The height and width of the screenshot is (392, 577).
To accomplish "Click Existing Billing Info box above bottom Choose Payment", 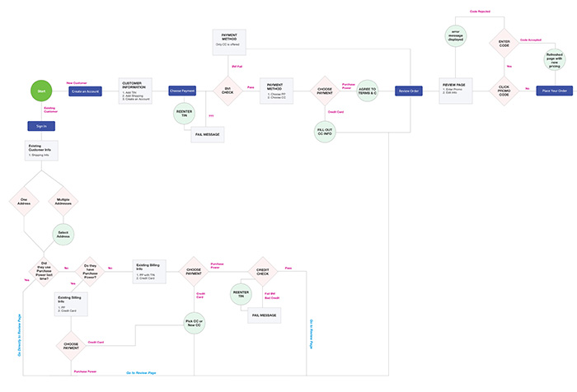I will pyautogui.click(x=71, y=304).
